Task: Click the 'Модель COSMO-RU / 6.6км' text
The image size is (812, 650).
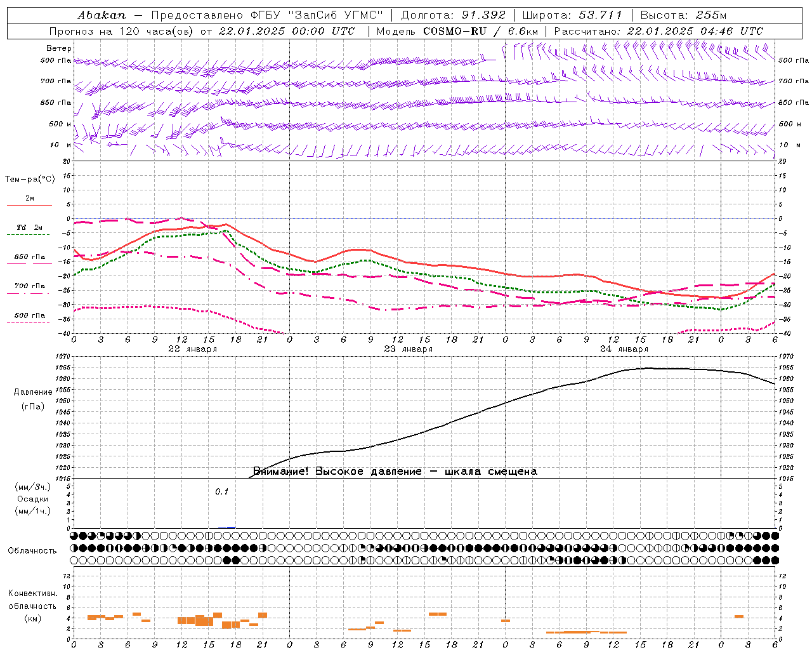Action: (457, 31)
